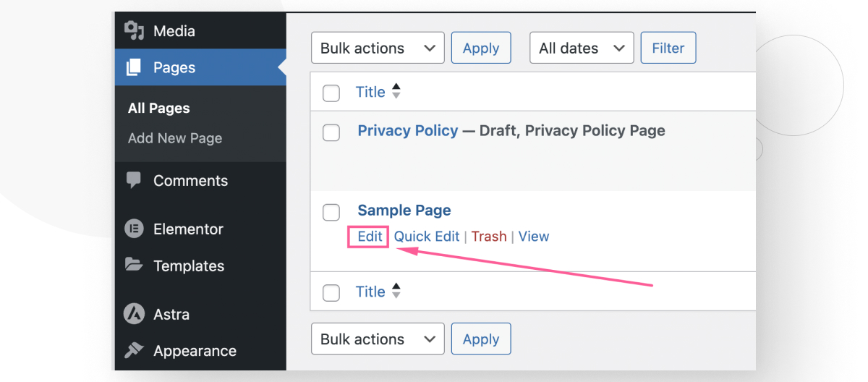Tick the Privacy Policy row checkbox
The width and height of the screenshot is (868, 382).
click(331, 132)
